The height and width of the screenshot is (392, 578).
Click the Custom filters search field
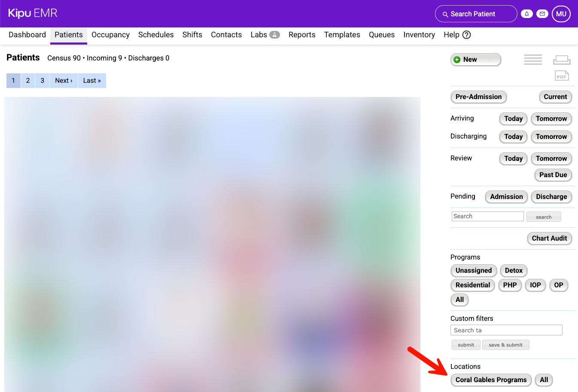pos(506,330)
